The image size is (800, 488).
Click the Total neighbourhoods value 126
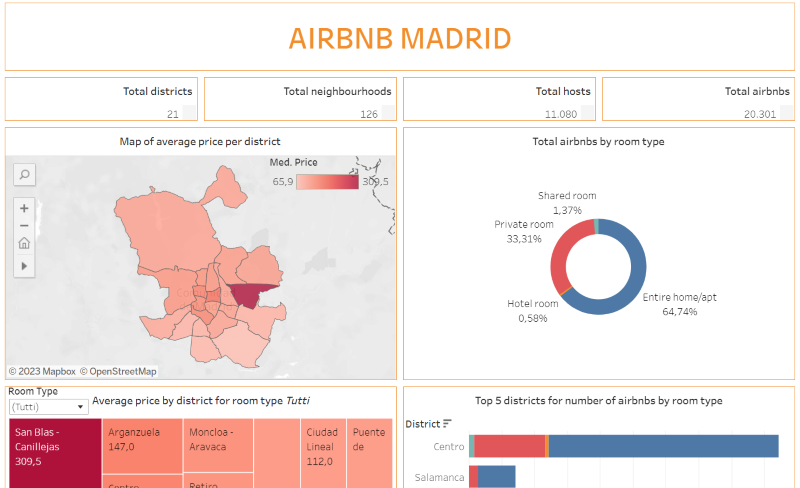pos(369,114)
